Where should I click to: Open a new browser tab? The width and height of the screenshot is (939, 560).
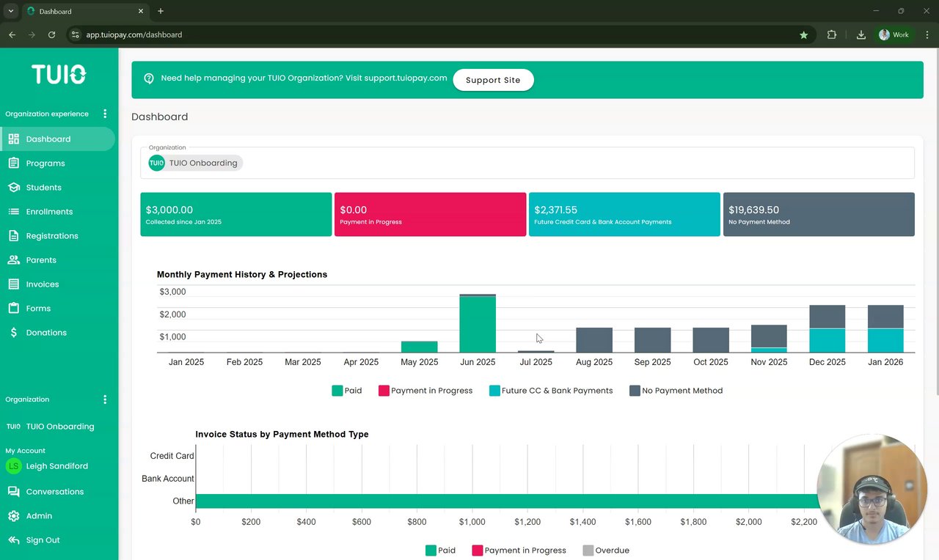point(161,11)
